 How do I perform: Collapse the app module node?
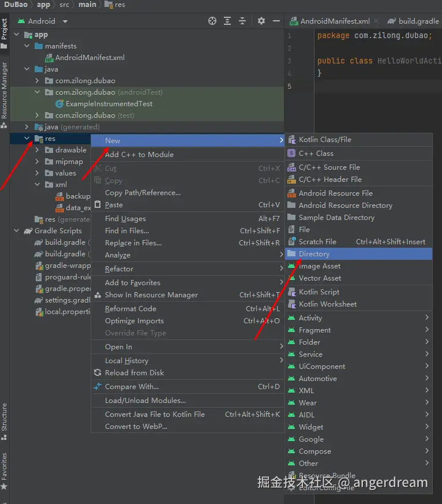(x=17, y=35)
